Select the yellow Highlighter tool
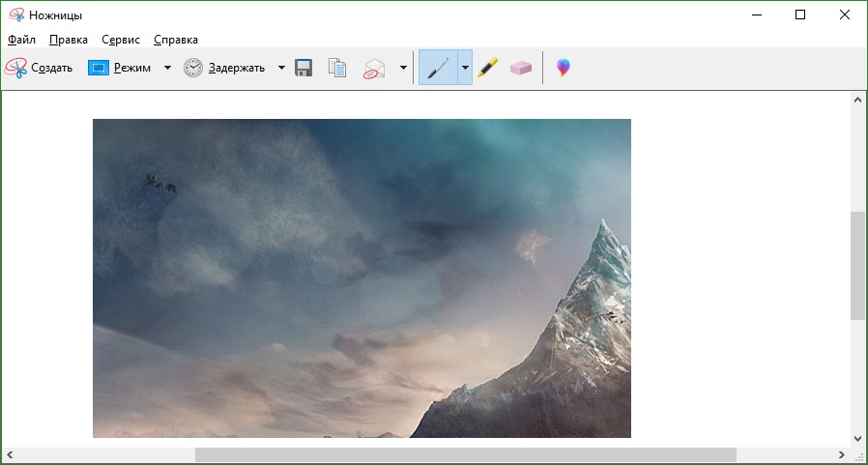868x465 pixels. tap(488, 68)
